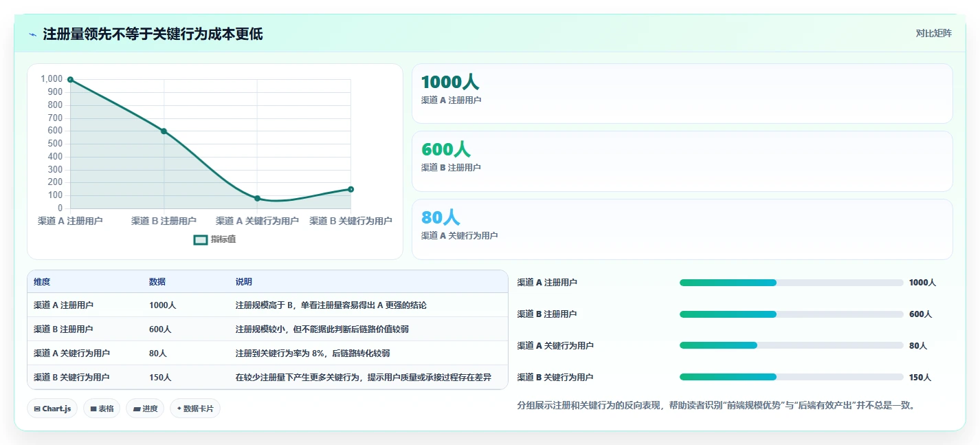Click the 80人 data card
The height and width of the screenshot is (445, 980).
point(682,229)
